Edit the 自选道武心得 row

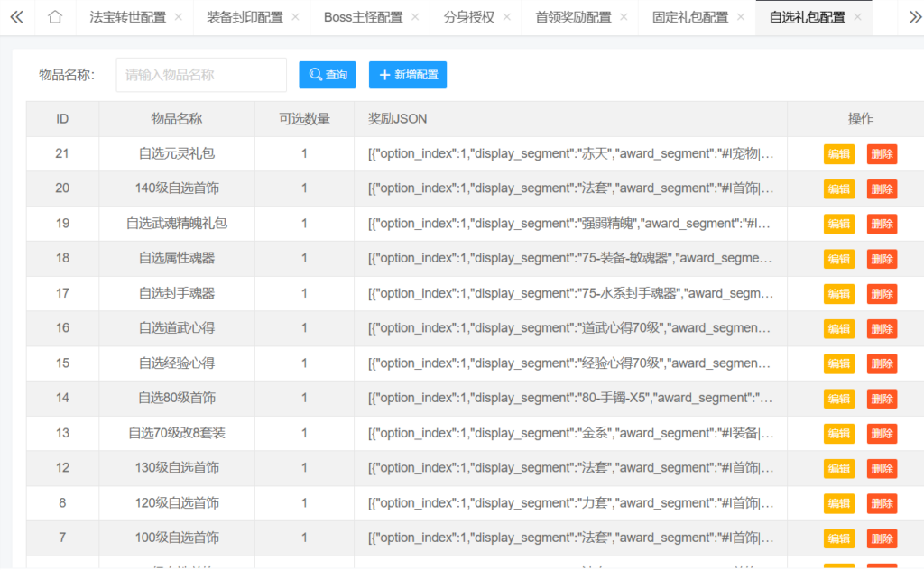pos(839,328)
